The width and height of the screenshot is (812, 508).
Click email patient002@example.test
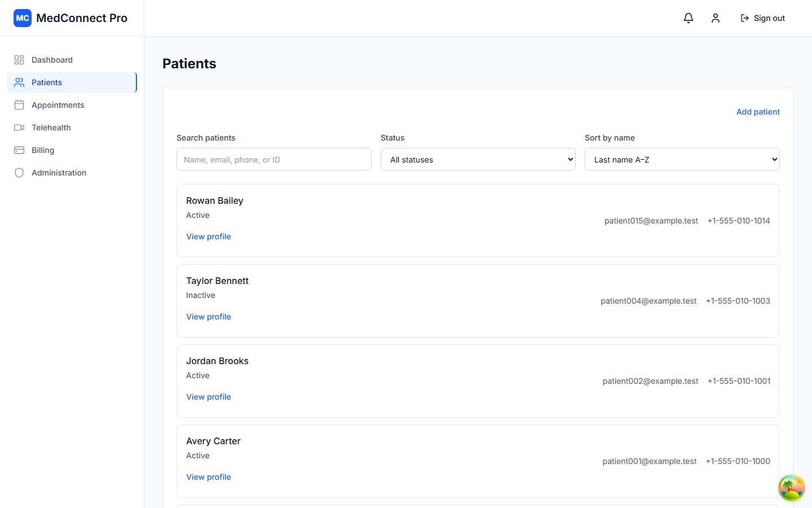coord(650,381)
